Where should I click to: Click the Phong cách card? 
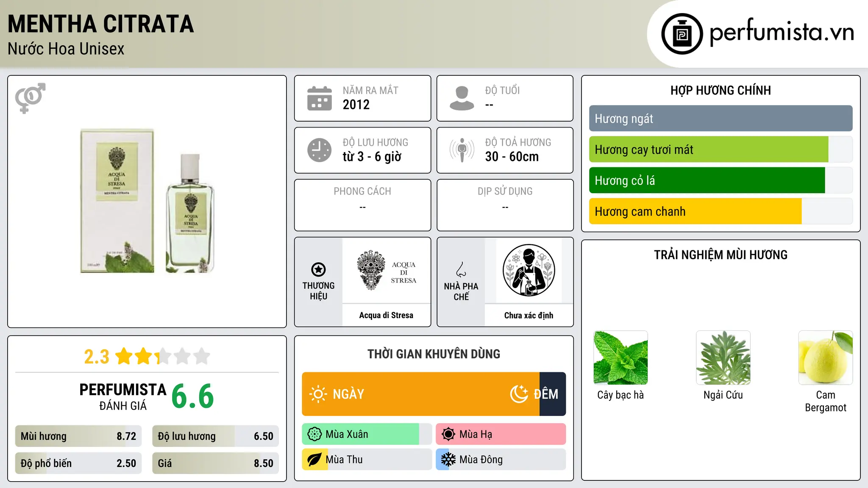tap(362, 205)
